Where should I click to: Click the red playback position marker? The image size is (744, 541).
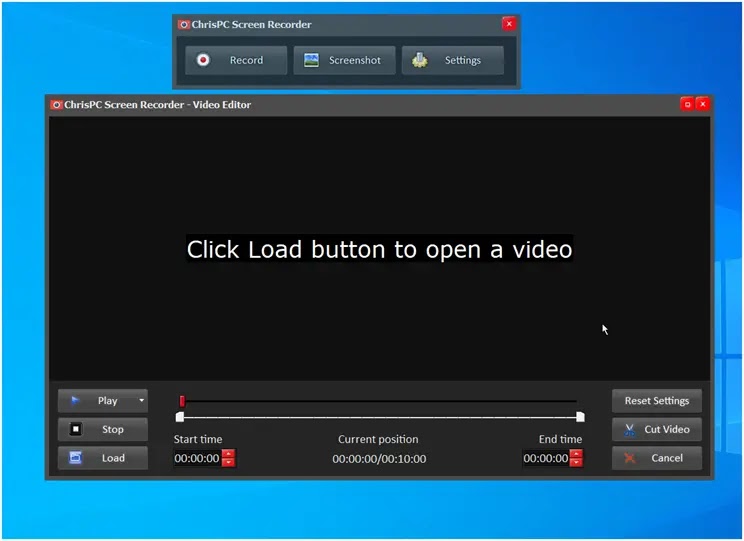pyautogui.click(x=182, y=401)
